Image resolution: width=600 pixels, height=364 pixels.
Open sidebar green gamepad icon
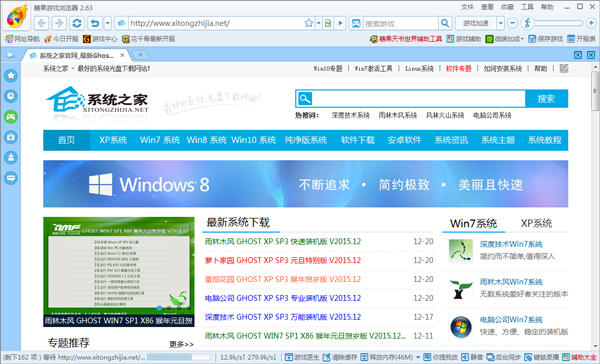point(11,117)
